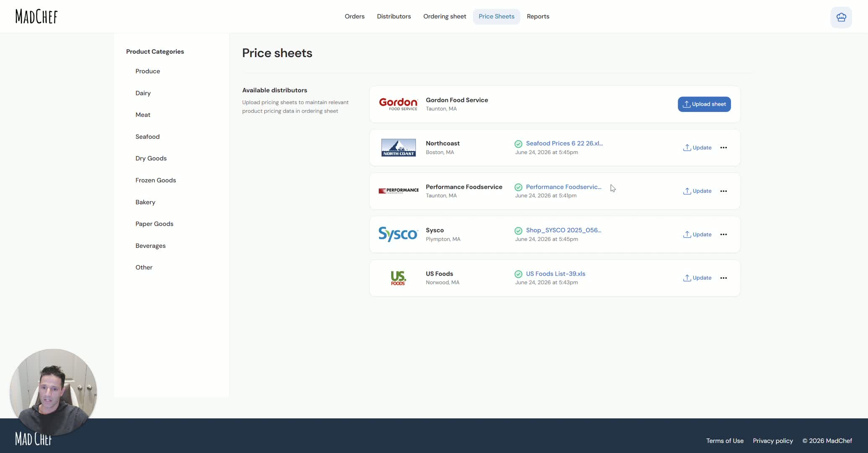Open Shop_SYSCO 2025_056 file link
868x453 pixels.
pyautogui.click(x=564, y=230)
